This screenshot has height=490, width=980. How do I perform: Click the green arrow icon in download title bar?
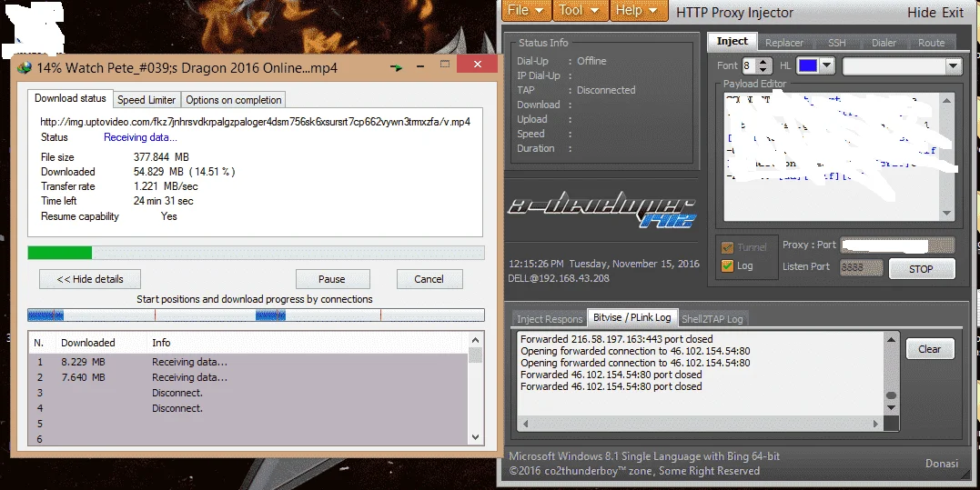pos(396,66)
